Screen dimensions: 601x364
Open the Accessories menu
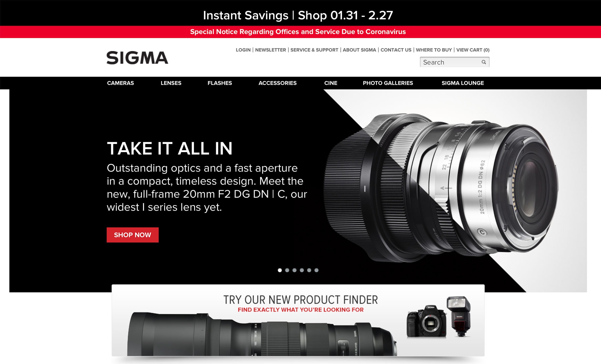pyautogui.click(x=278, y=83)
